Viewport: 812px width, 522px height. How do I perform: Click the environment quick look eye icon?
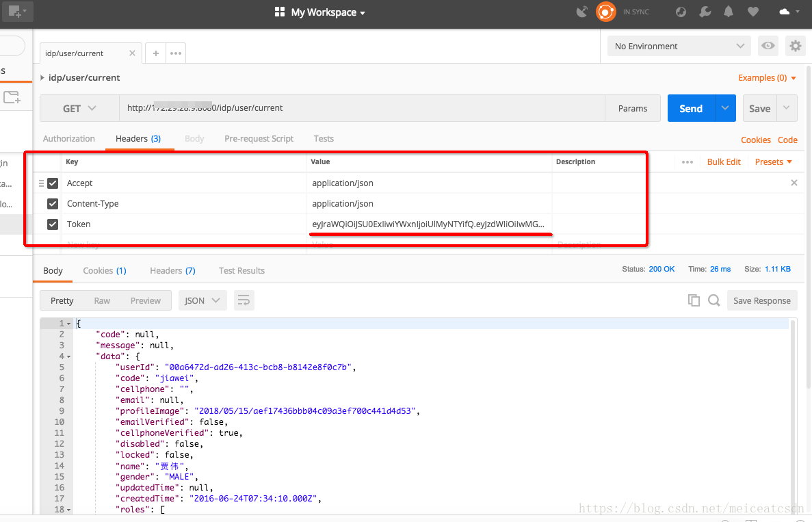(x=768, y=46)
